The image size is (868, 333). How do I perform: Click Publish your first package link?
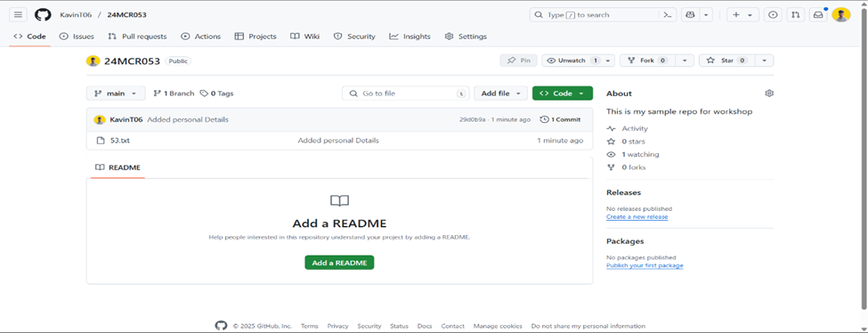point(645,266)
